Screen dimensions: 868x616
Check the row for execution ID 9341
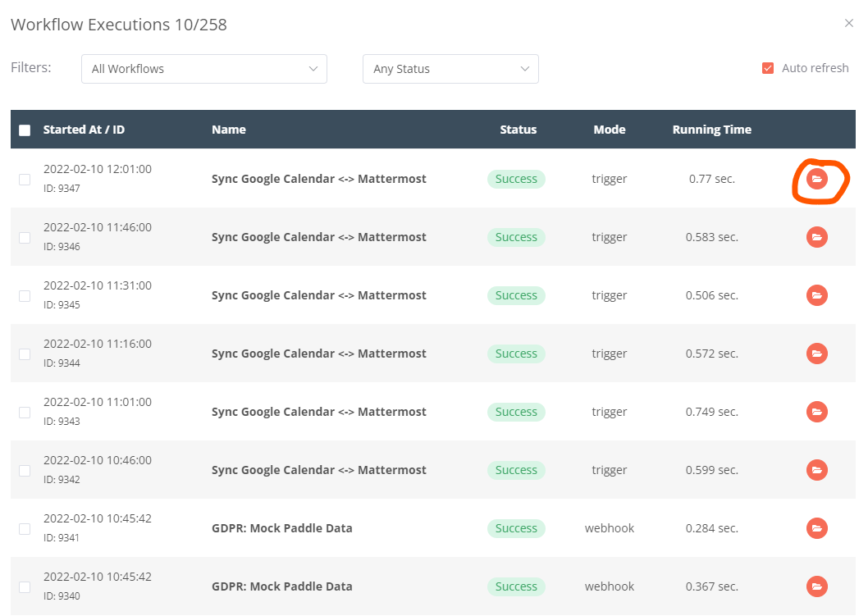tap(25, 529)
